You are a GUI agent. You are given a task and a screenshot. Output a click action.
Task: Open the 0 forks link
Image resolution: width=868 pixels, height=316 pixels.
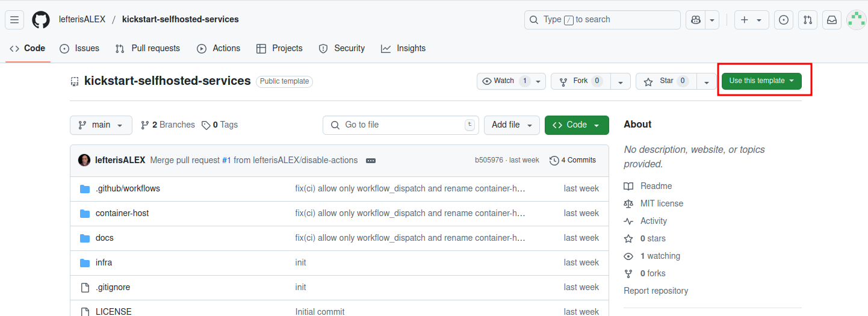point(653,274)
